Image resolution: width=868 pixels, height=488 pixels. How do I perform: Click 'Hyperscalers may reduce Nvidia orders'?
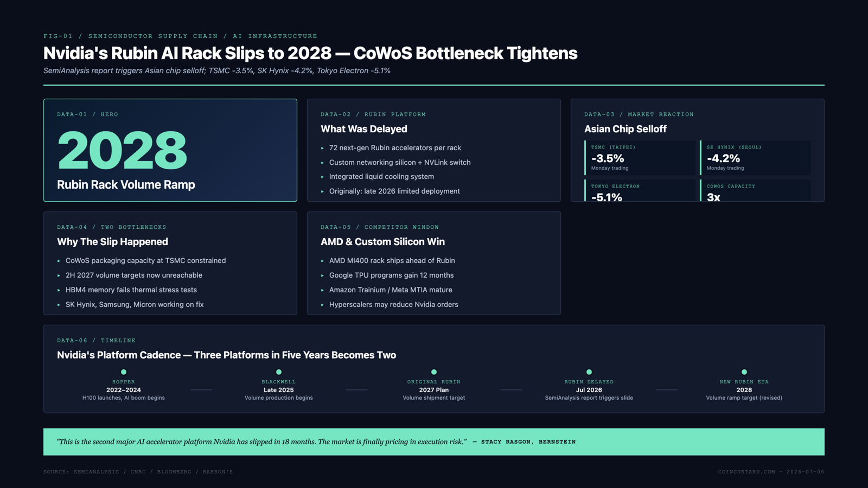[x=394, y=305]
